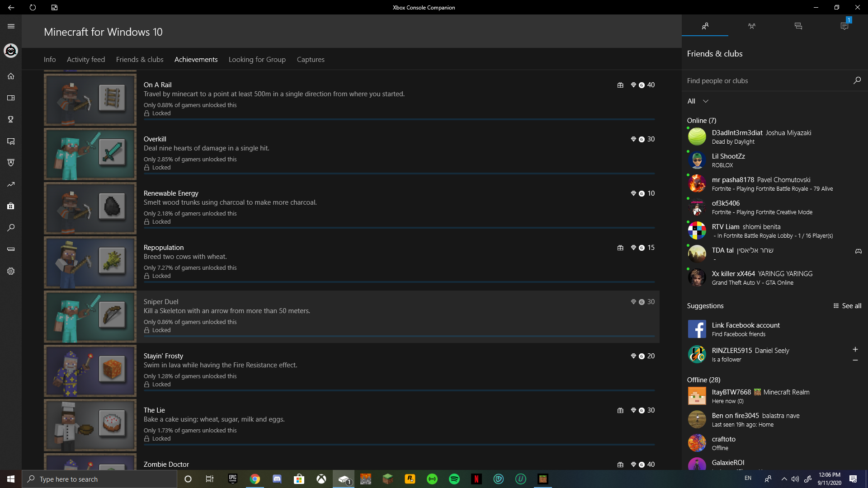Open Spotify from the taskbar
This screenshot has width=868, height=488.
(x=454, y=479)
